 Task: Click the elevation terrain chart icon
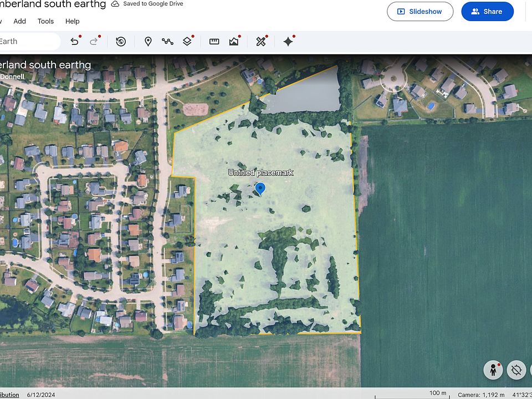pyautogui.click(x=234, y=42)
